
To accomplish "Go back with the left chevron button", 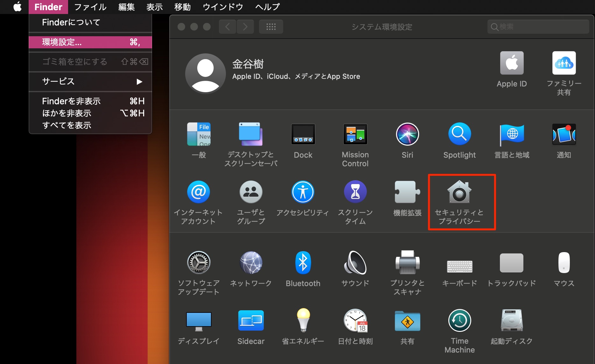I will coord(227,27).
